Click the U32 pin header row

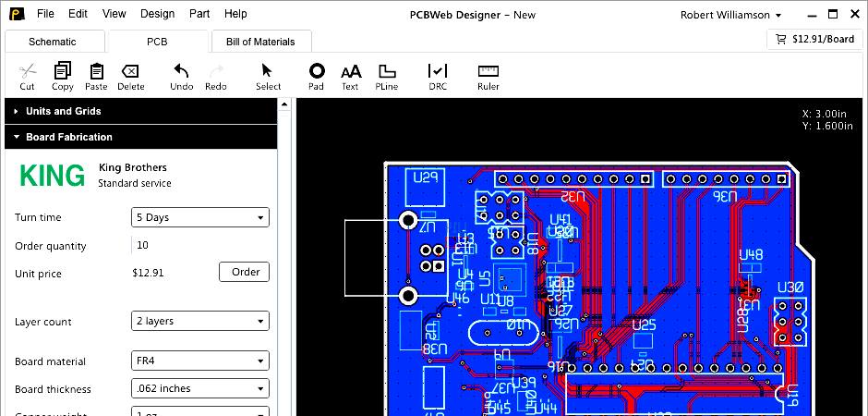tap(574, 179)
